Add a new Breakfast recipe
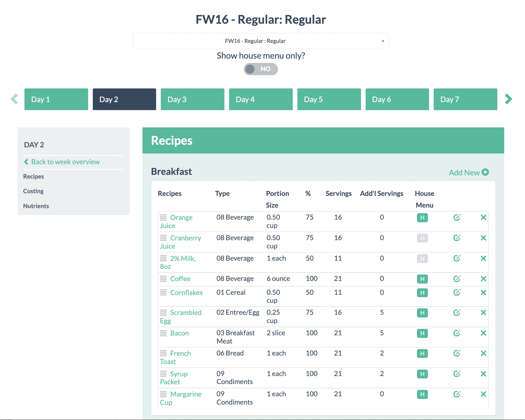 (x=468, y=172)
